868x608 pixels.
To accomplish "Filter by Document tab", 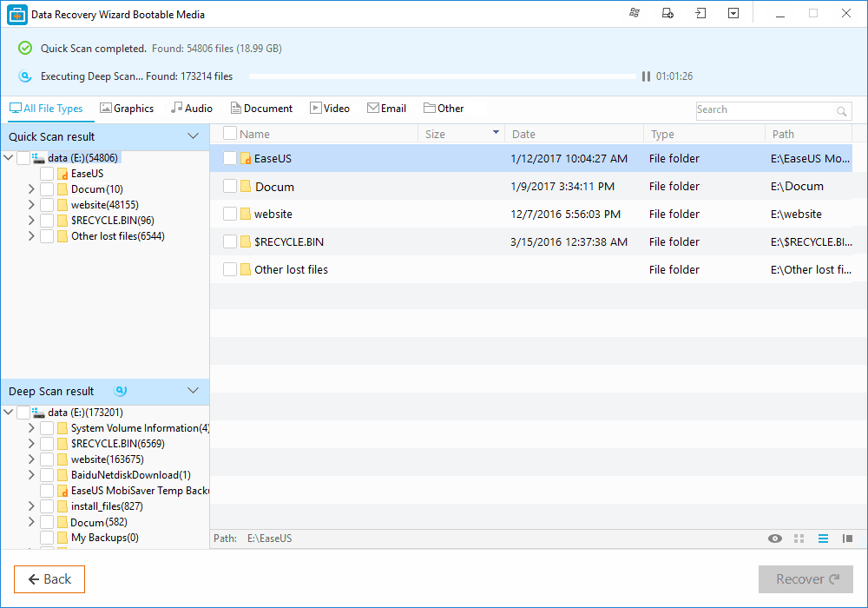I will pyautogui.click(x=261, y=109).
